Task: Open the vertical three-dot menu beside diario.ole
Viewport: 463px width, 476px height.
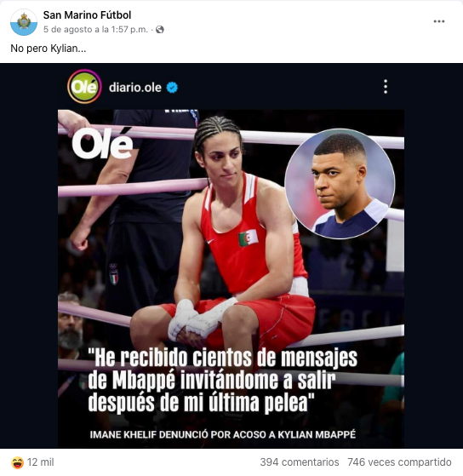Action: (x=386, y=87)
